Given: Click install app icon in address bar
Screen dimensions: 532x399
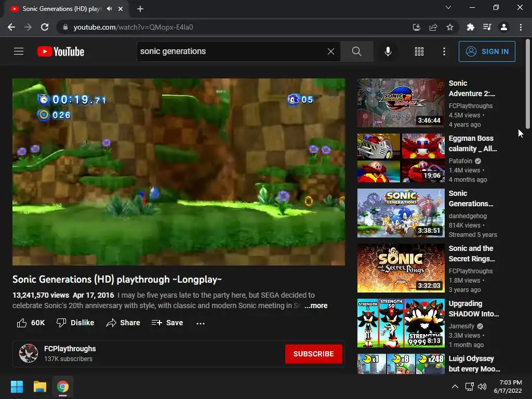Looking at the screenshot, I should click(x=416, y=27).
